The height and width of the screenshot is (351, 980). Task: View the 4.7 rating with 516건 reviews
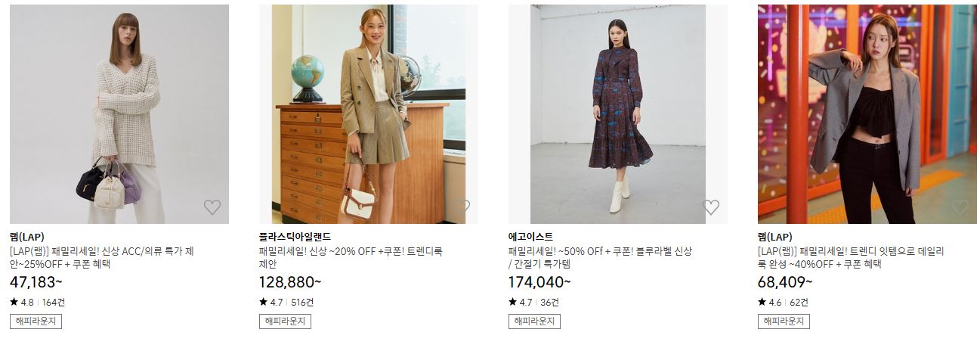pos(286,302)
